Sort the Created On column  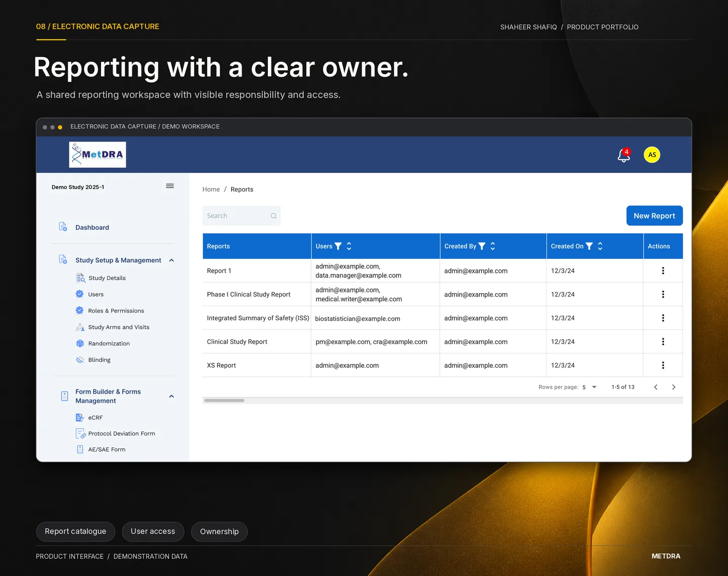coord(600,246)
